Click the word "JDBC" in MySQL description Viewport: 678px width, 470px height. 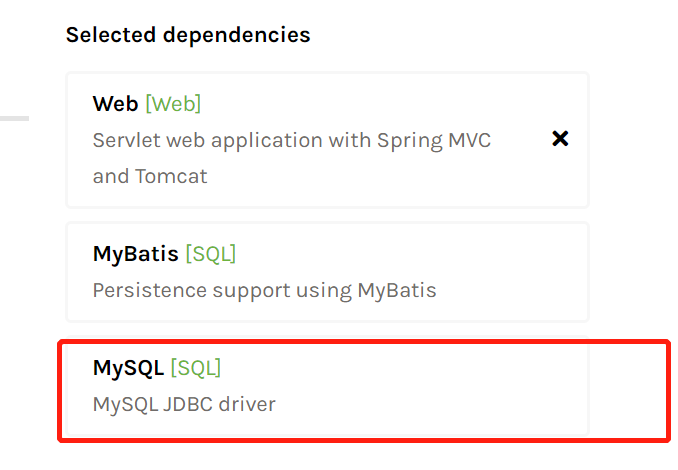tap(189, 404)
